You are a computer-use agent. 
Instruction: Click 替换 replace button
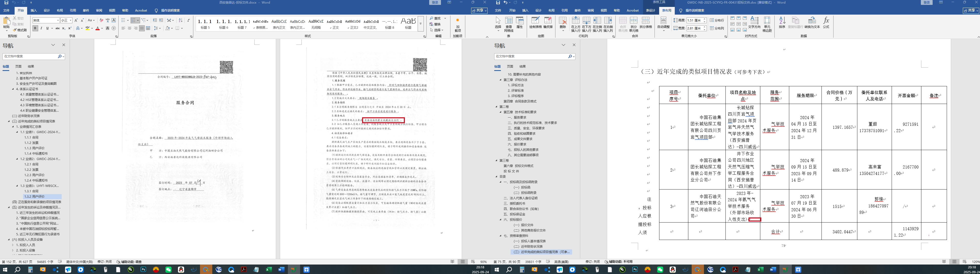[x=436, y=24]
